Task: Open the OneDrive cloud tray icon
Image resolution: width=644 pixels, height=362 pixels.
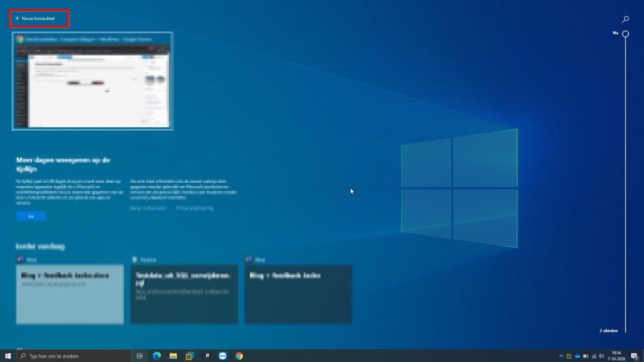Action: [577, 356]
